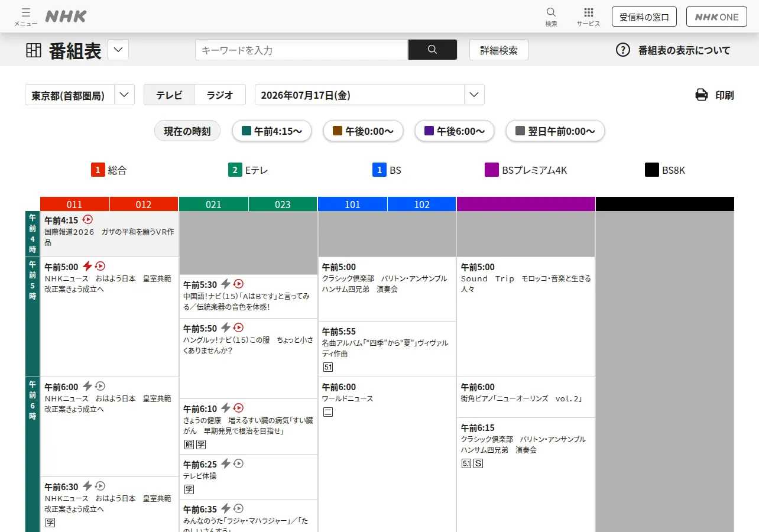This screenshot has height=532, width=759.
Task: Select channel tab 021
Action: pyautogui.click(x=213, y=205)
